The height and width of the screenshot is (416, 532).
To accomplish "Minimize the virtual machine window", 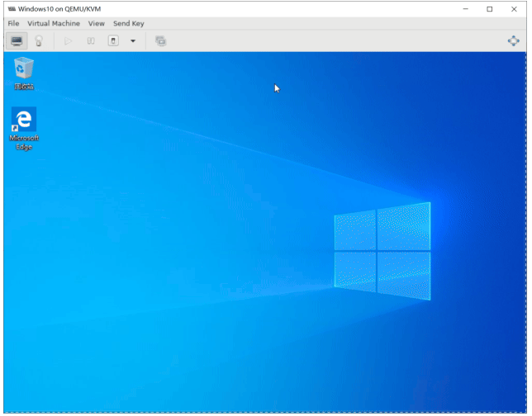I will click(466, 8).
